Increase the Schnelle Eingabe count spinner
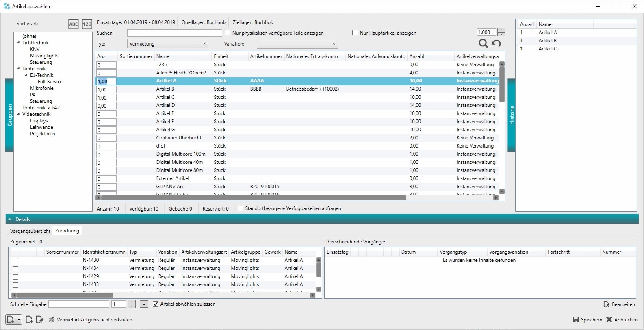644x330 pixels. pos(132,302)
